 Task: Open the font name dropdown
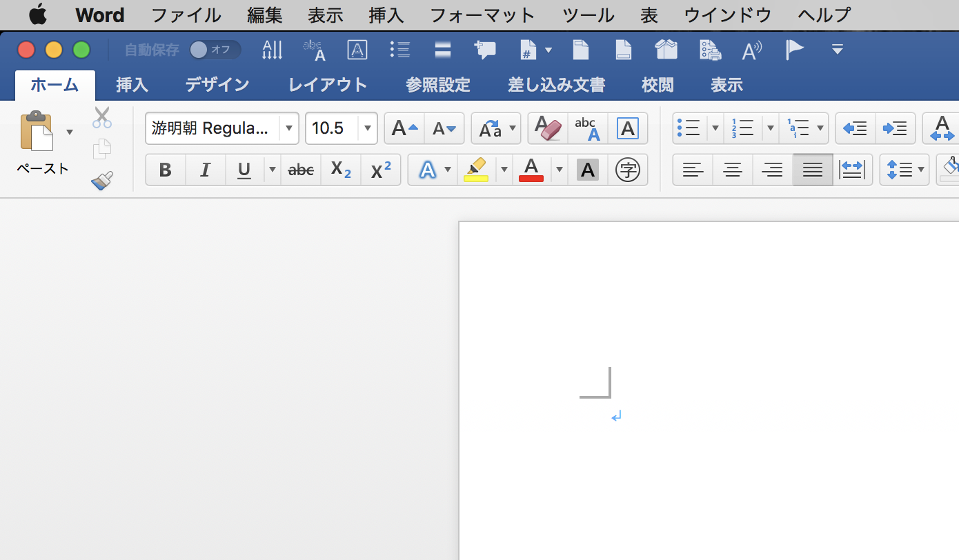(x=289, y=128)
